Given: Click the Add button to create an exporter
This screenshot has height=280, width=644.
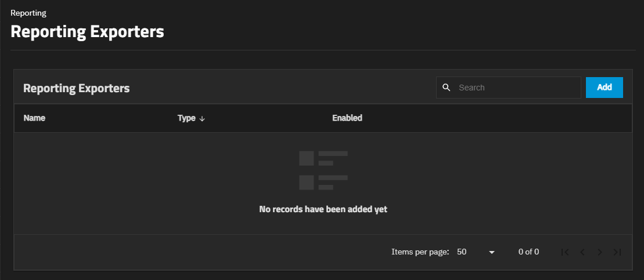Looking at the screenshot, I should click(604, 88).
